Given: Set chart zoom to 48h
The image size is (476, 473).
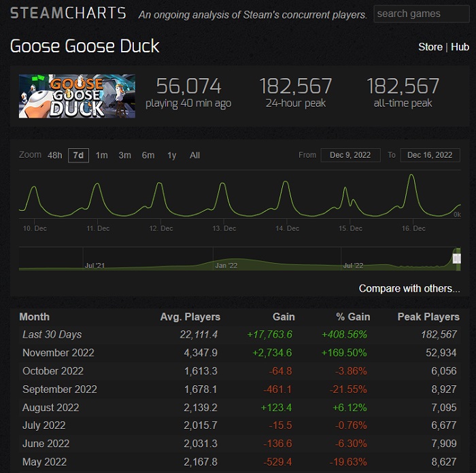Looking at the screenshot, I should click(x=55, y=156).
